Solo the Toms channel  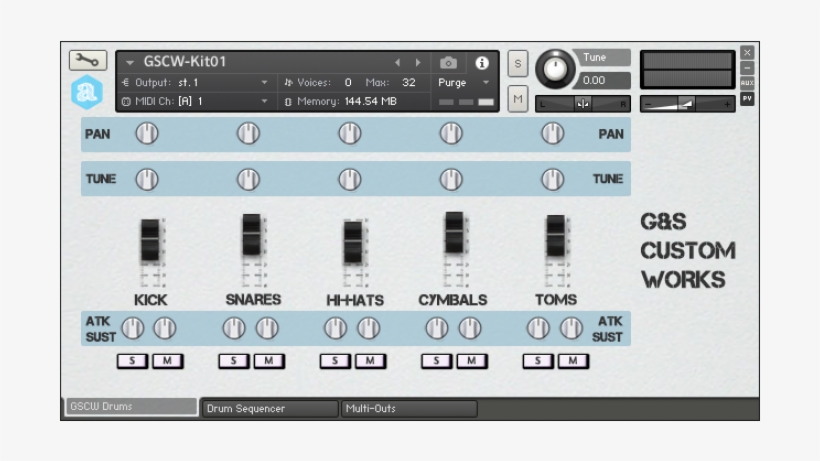pos(538,361)
